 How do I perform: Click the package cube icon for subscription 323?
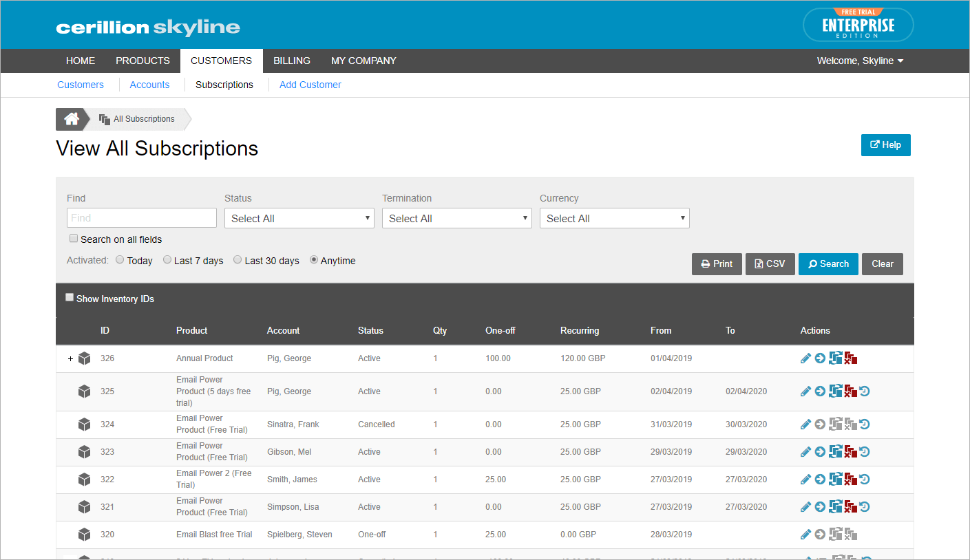pyautogui.click(x=84, y=452)
